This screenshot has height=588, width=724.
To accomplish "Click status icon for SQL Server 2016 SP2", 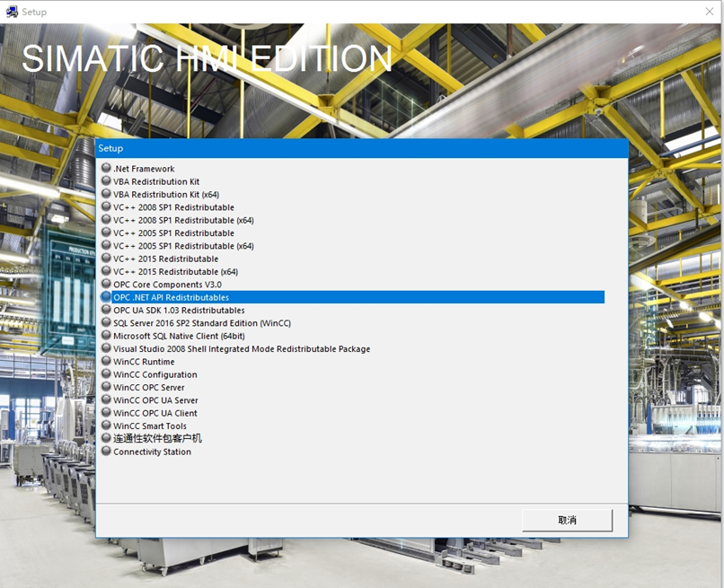I will coord(106,322).
